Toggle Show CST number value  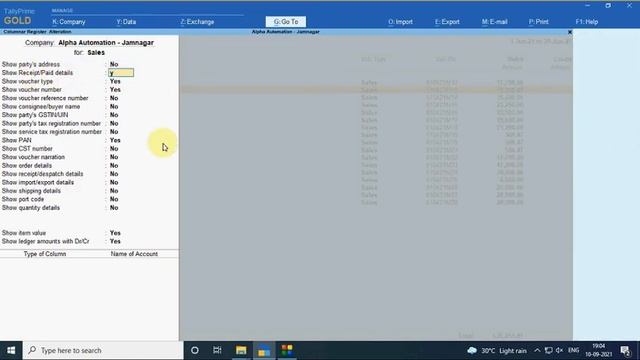pyautogui.click(x=114, y=149)
